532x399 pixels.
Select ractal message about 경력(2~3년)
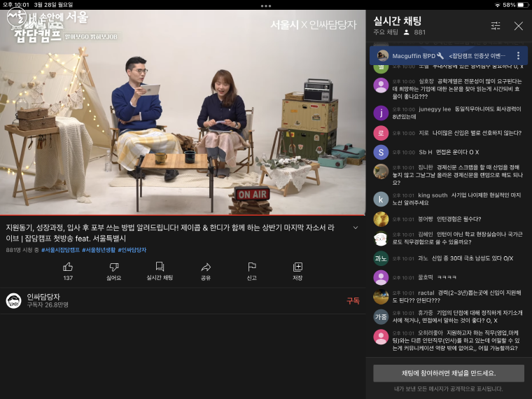tap(457, 297)
